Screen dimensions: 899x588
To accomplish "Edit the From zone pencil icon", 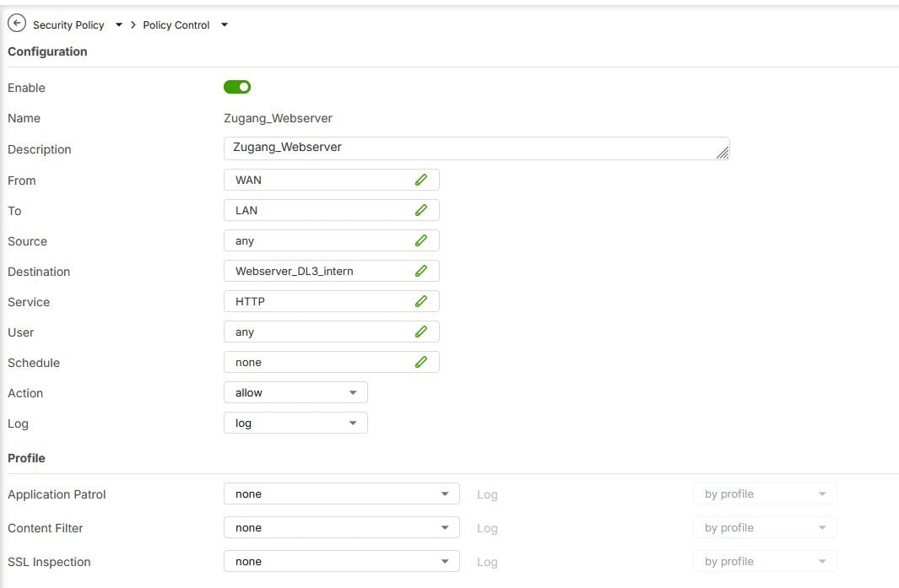I will click(x=421, y=180).
